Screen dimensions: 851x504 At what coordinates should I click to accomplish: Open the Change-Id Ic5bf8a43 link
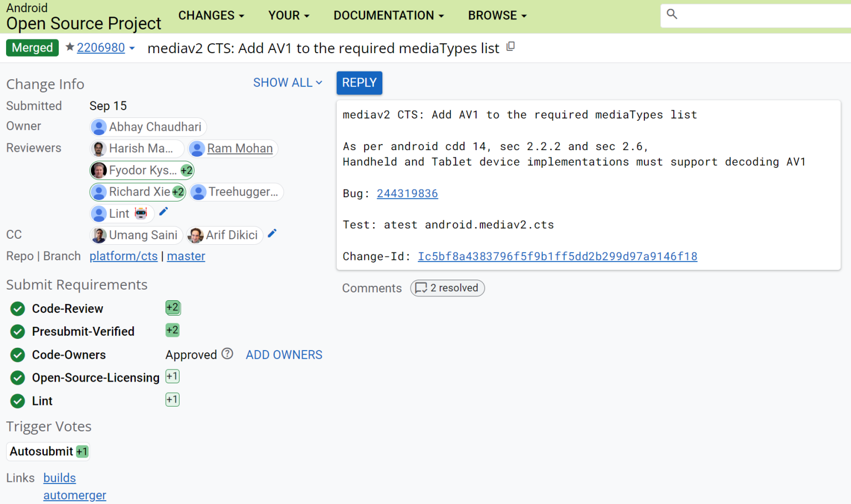(x=557, y=256)
